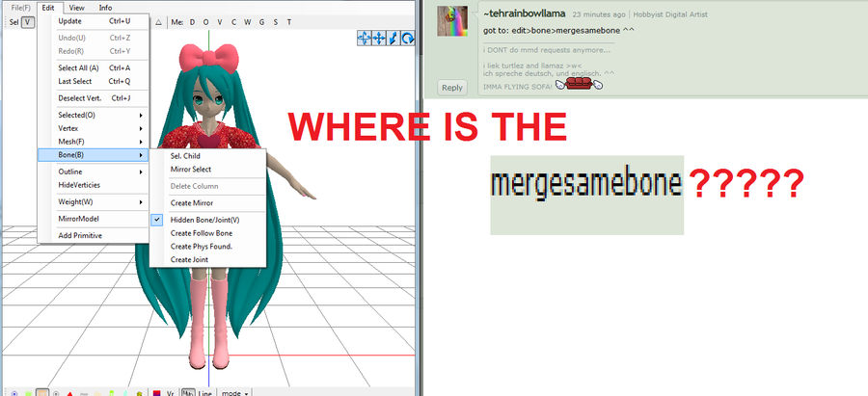Toggle the Sel V vertex selection button

[x=28, y=22]
